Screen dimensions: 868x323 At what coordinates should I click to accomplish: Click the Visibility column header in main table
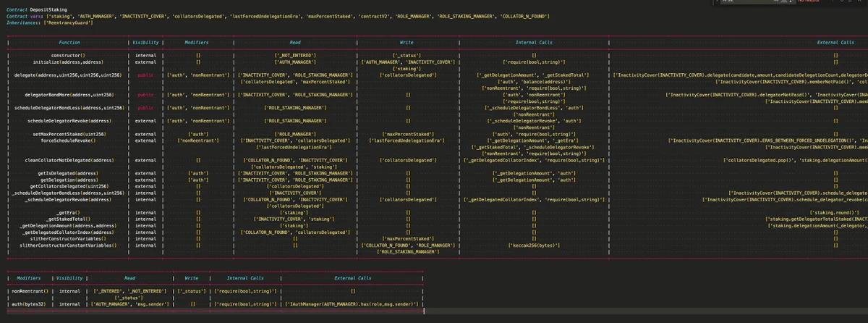pos(145,43)
